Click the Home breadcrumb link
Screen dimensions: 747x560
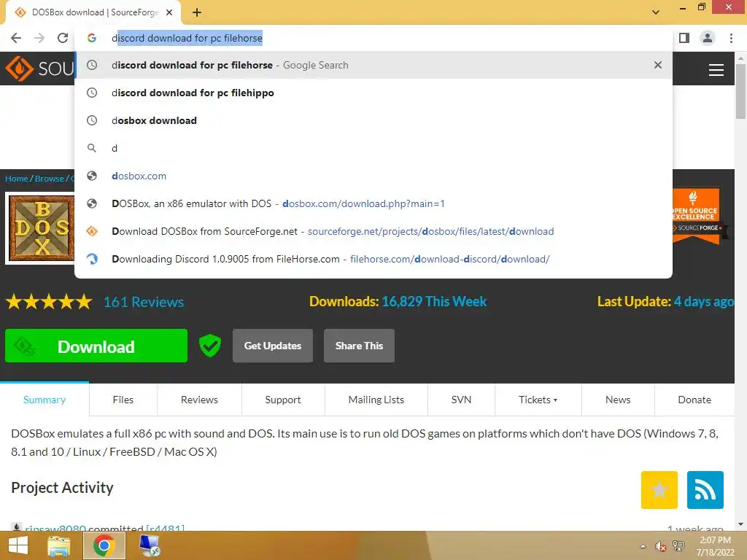[x=17, y=179]
